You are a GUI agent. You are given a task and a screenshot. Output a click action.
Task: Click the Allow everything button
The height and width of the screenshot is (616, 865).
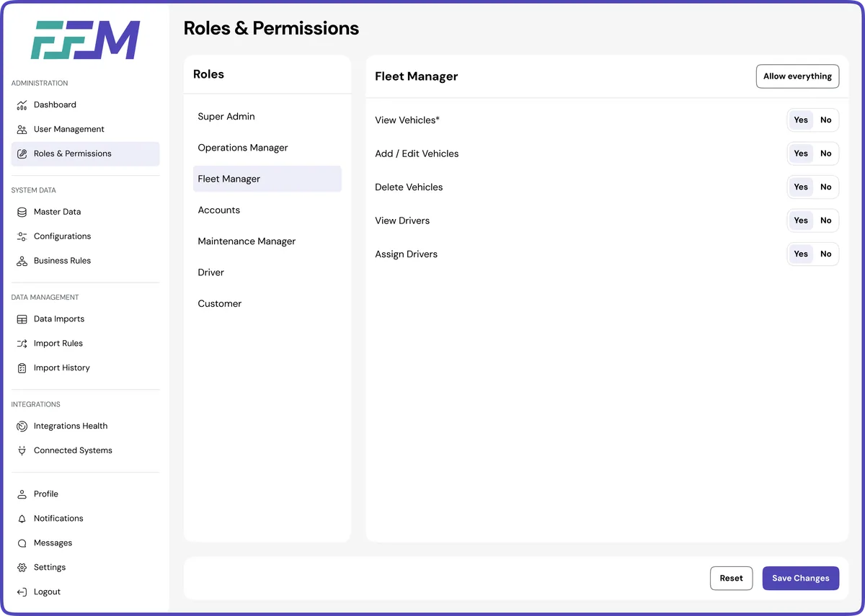pyautogui.click(x=797, y=76)
